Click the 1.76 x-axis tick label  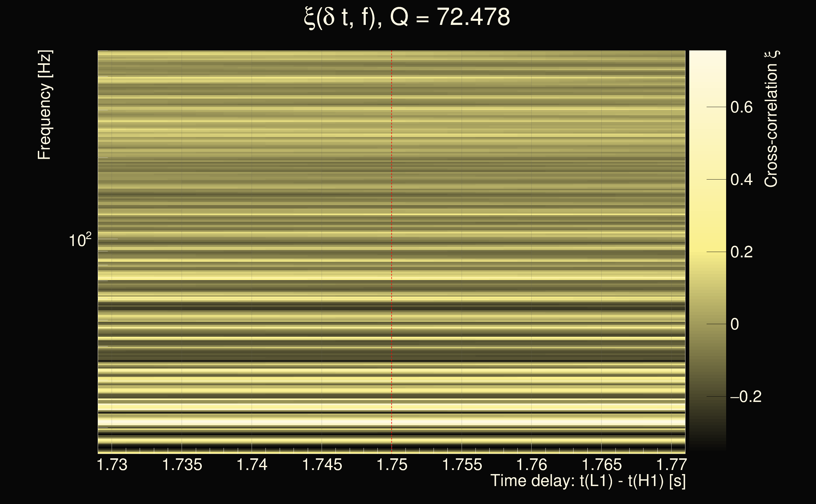(x=532, y=465)
